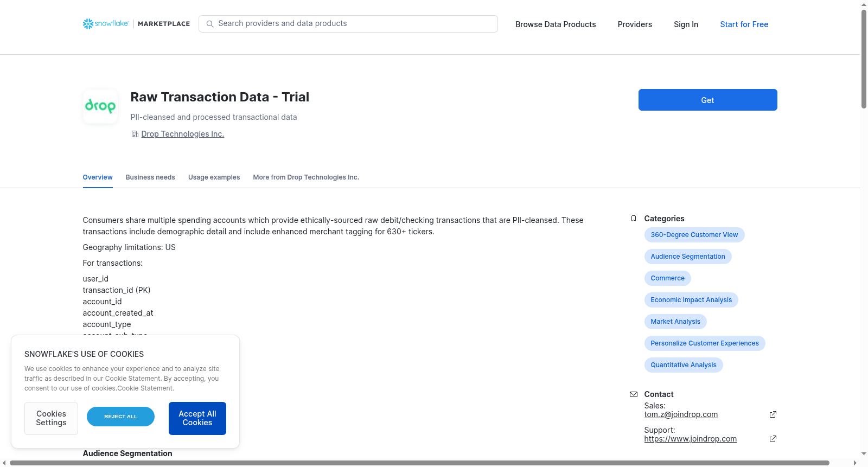
Task: Click the user_id field name text
Action: [95, 279]
